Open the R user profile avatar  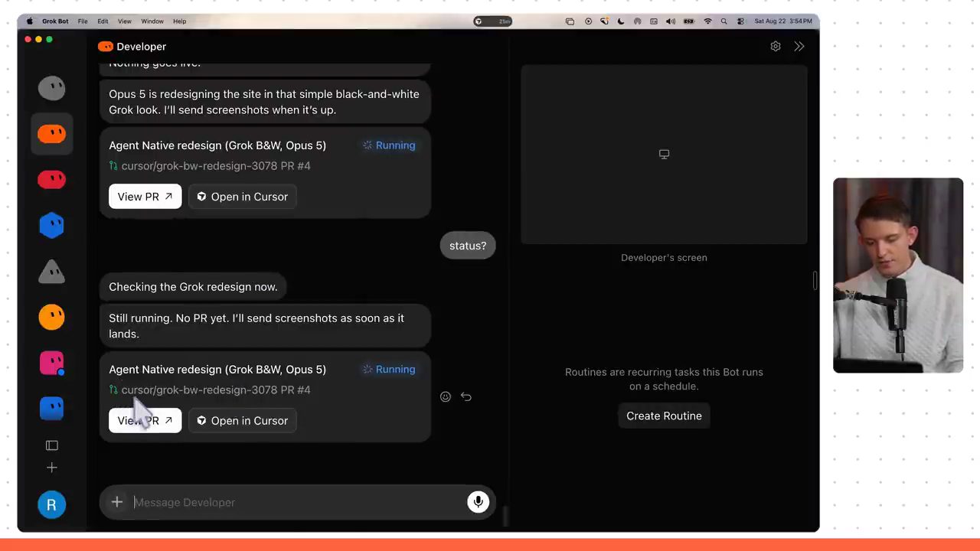[x=52, y=504]
